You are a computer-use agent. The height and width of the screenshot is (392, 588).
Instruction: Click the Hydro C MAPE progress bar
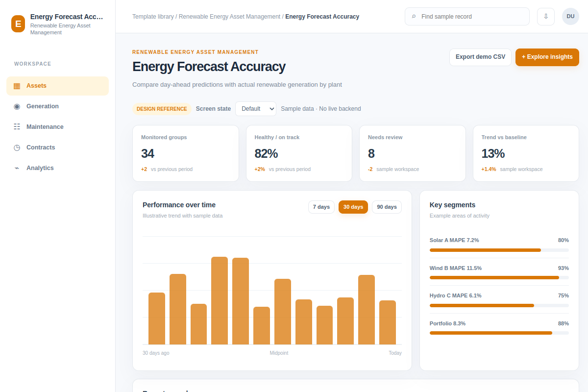click(499, 305)
